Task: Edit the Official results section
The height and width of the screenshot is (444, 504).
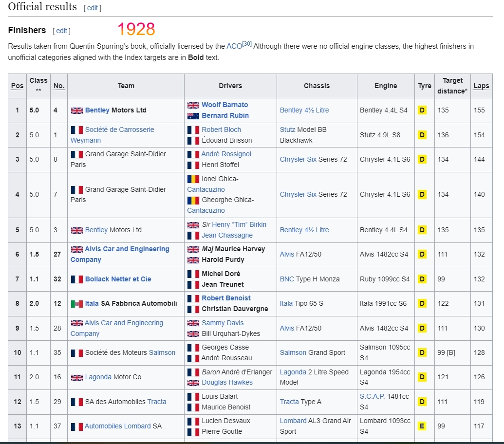Action: pyautogui.click(x=92, y=8)
